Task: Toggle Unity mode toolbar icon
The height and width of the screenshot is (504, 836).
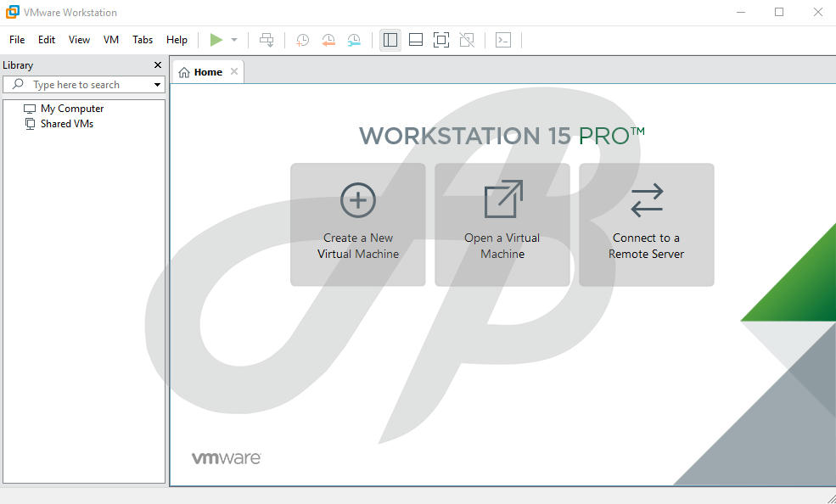Action: 467,40
